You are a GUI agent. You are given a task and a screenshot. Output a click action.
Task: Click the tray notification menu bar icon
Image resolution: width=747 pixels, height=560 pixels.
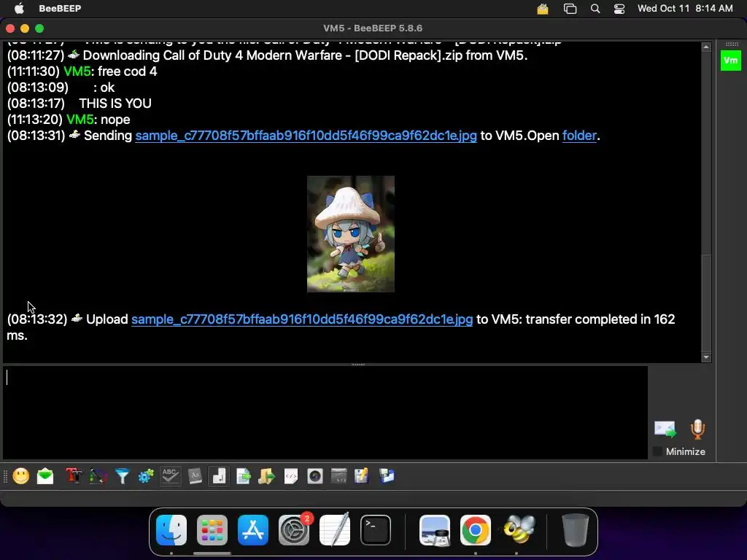(x=543, y=9)
